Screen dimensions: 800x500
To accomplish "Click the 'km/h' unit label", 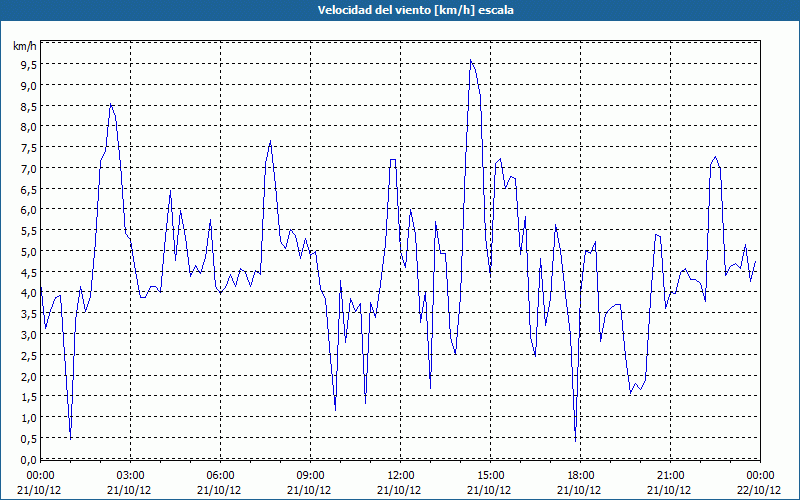I will pos(24,46).
